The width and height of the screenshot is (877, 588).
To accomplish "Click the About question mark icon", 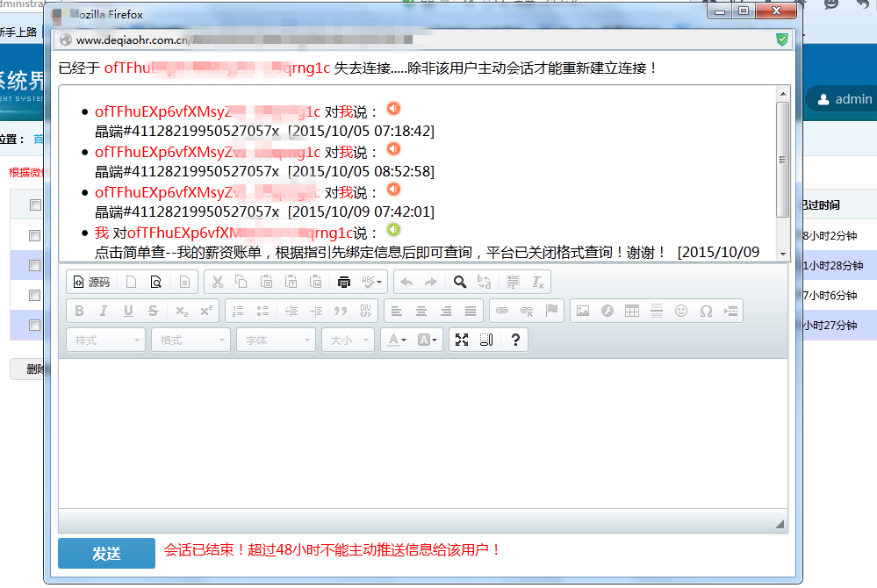I will click(515, 340).
